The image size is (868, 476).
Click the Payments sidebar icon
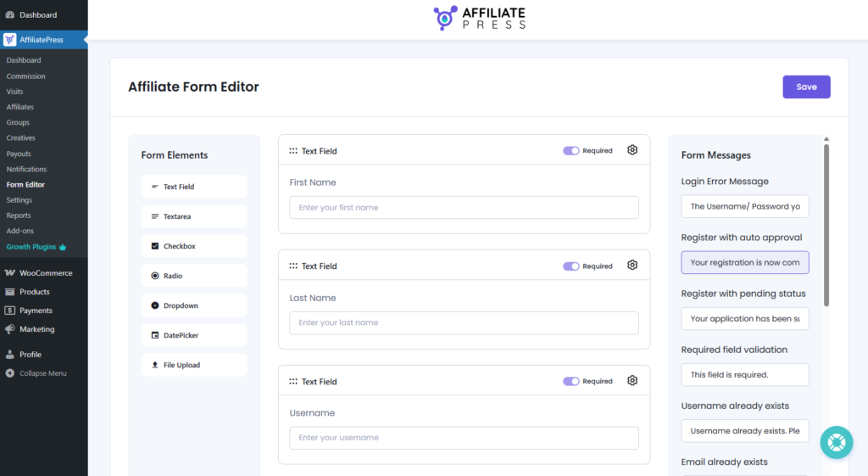click(x=10, y=311)
